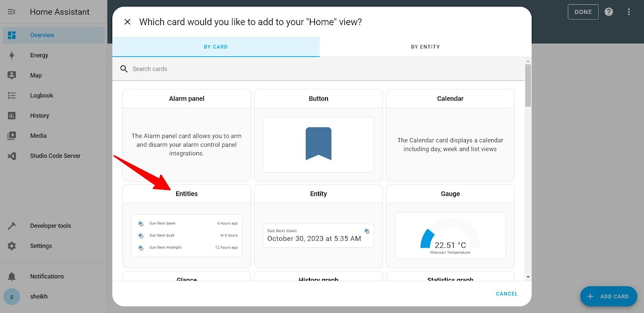644x313 pixels.
Task: Click the History chart icon
Action: [x=12, y=116]
